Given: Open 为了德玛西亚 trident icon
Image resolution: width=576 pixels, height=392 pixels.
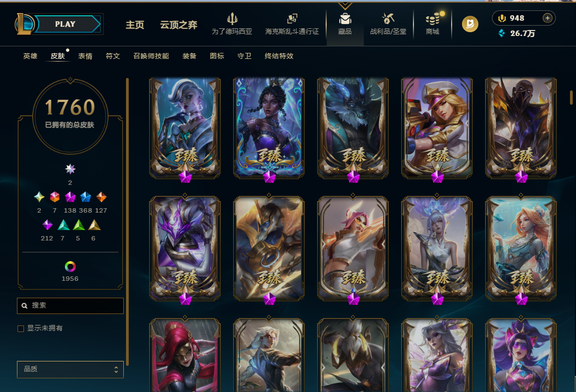Looking at the screenshot, I should (232, 19).
